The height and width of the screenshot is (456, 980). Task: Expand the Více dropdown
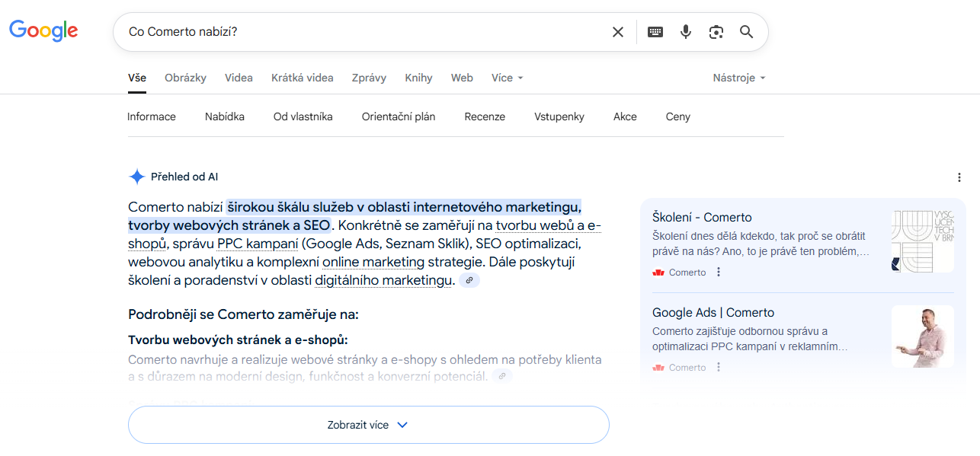508,78
